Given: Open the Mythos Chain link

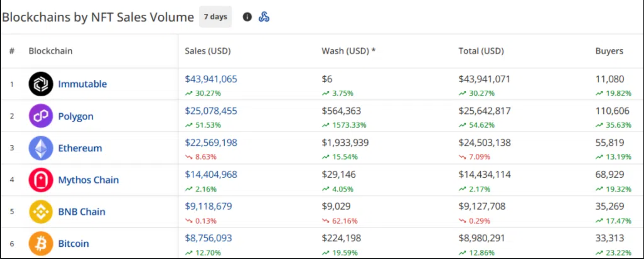Looking at the screenshot, I should coord(88,180).
